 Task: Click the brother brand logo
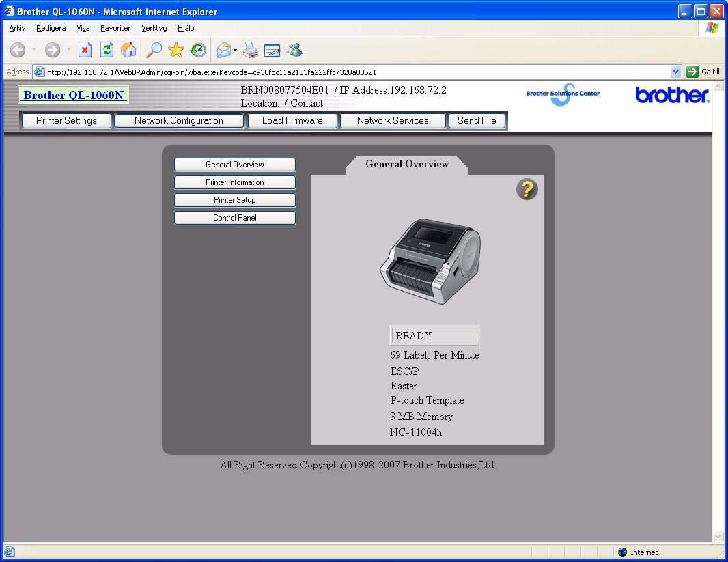pyautogui.click(x=672, y=95)
